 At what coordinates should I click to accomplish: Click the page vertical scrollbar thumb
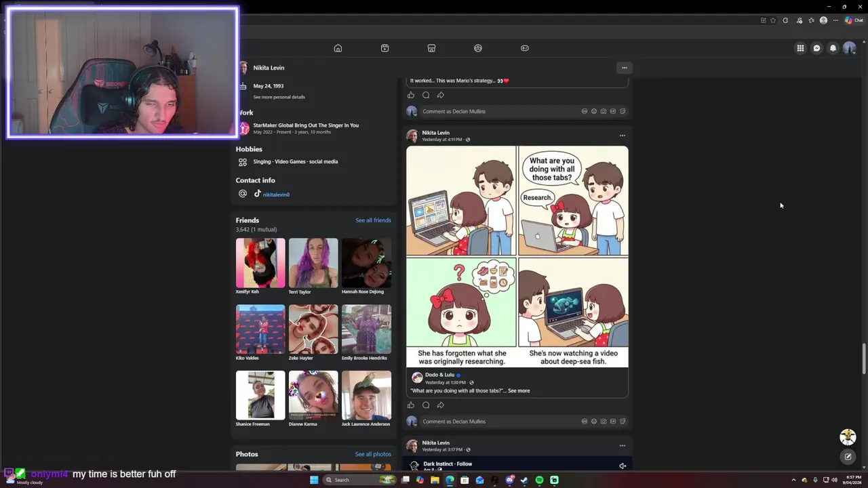coord(864,359)
